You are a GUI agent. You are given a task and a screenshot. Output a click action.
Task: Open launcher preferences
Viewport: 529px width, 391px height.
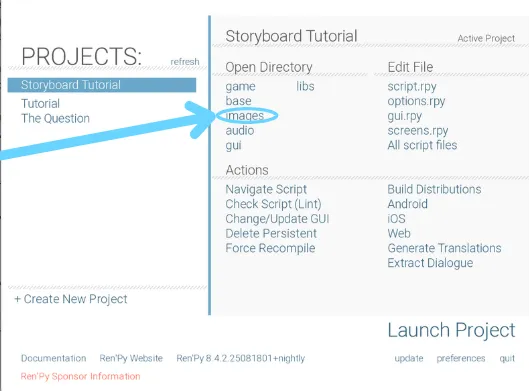(461, 359)
